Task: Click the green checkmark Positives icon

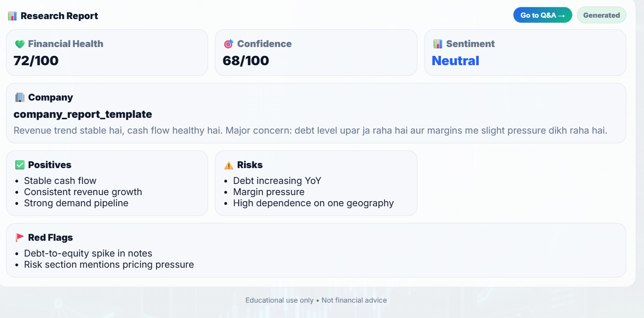Action: coord(20,165)
